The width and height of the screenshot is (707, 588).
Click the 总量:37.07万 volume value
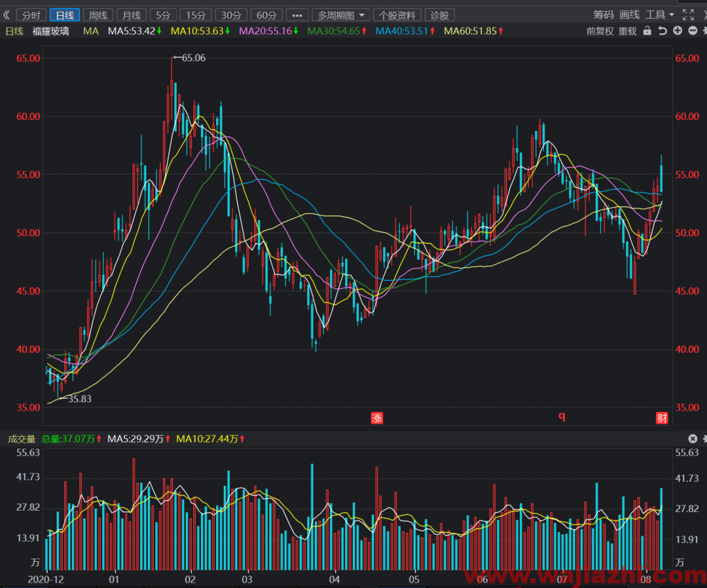[x=71, y=439]
